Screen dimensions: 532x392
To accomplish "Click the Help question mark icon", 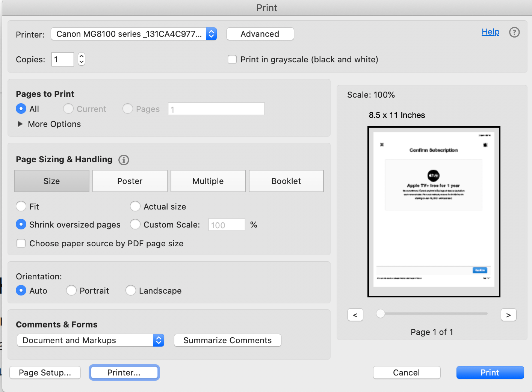I will pyautogui.click(x=514, y=32).
